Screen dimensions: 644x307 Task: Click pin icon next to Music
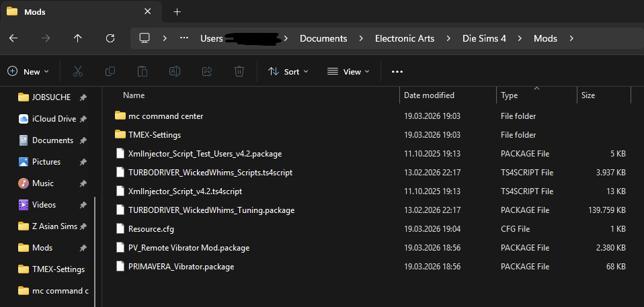[x=83, y=183]
